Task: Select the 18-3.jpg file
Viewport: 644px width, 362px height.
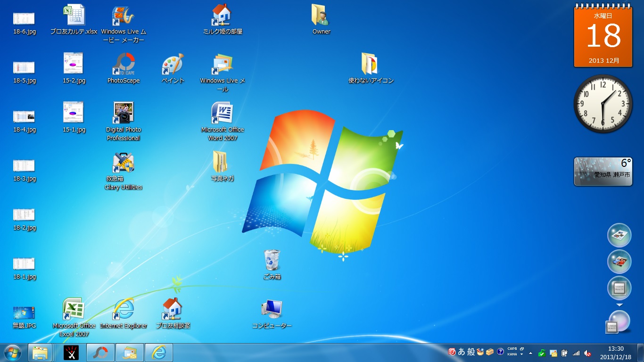Action: 24,170
